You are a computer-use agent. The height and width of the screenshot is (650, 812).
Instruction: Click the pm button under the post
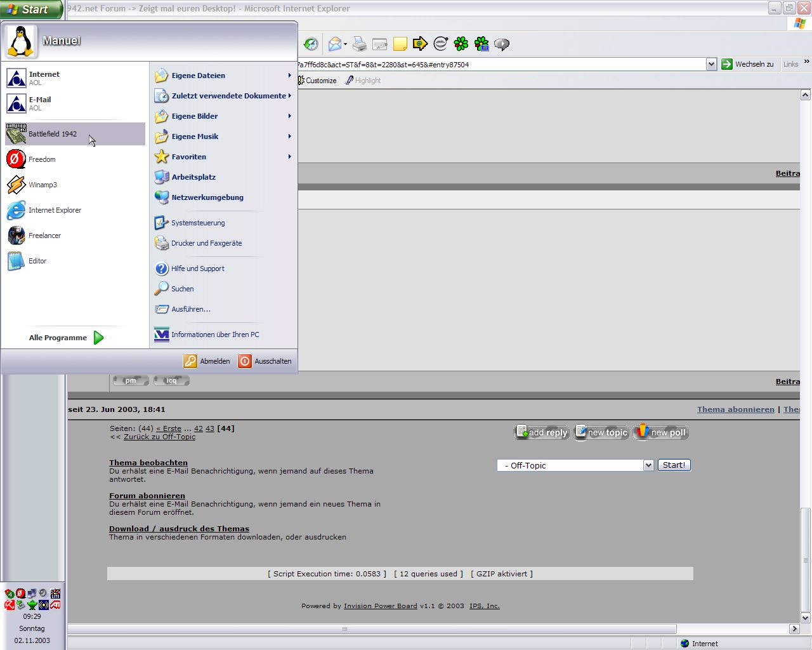131,381
